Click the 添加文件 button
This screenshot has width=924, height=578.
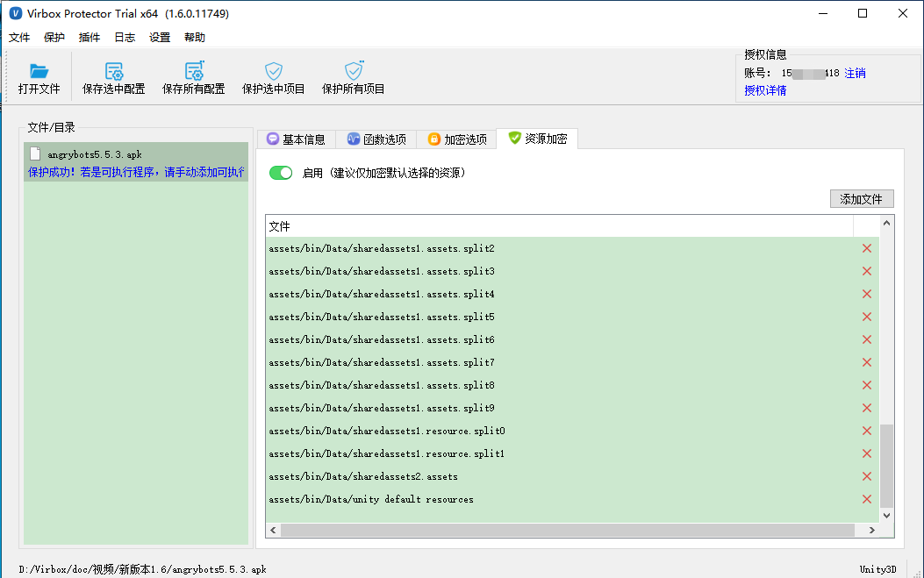point(862,199)
